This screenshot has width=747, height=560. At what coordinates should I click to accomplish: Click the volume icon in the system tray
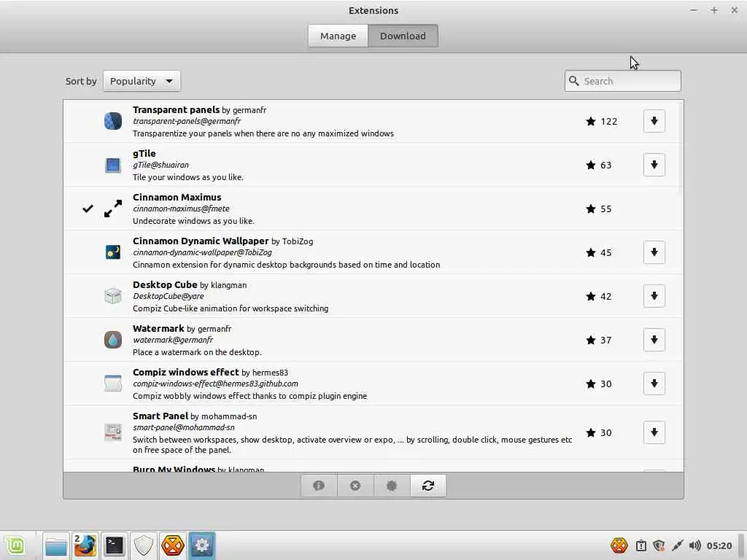tap(695, 545)
